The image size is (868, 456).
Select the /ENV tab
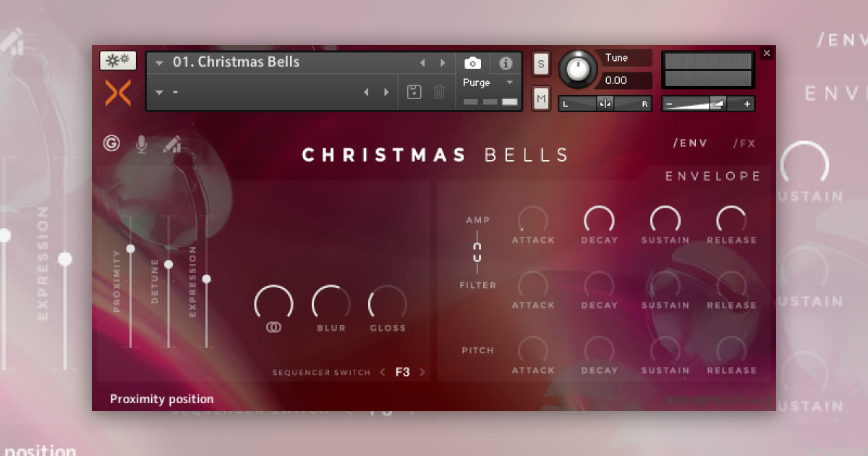pyautogui.click(x=691, y=143)
